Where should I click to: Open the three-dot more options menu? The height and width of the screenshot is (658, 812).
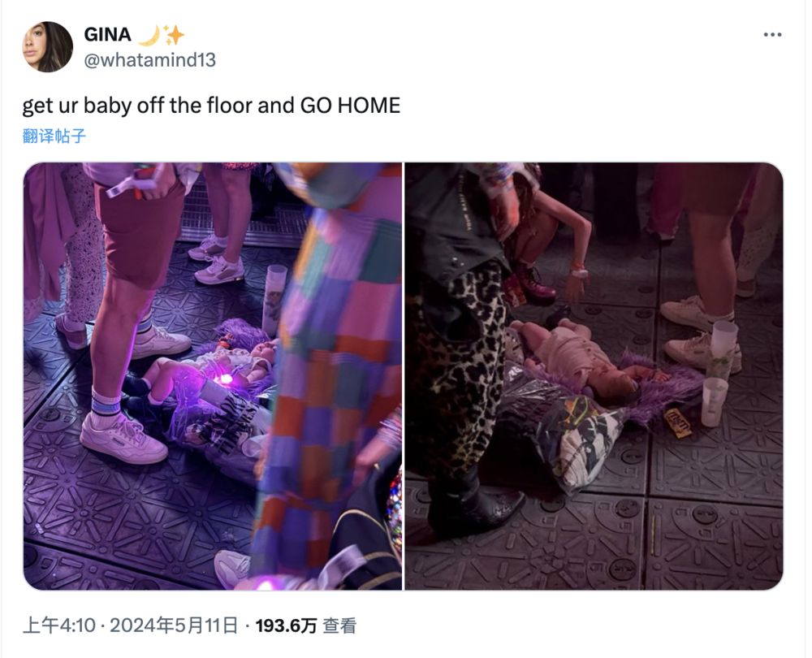point(772,35)
